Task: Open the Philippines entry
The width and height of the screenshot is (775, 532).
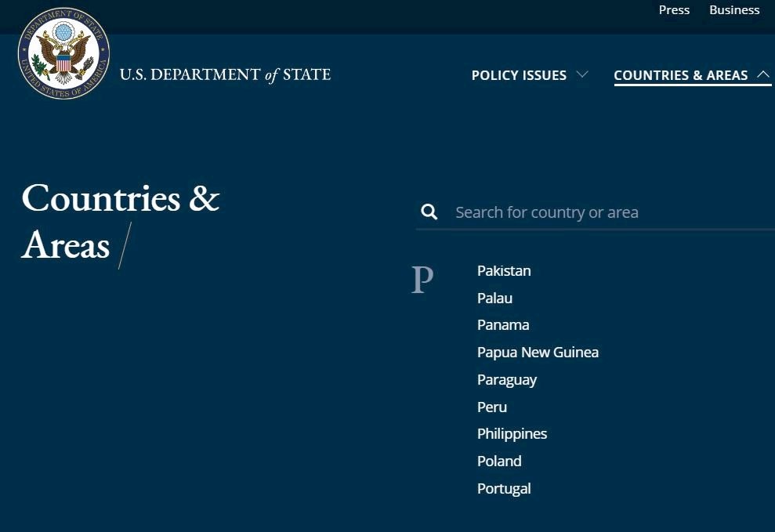Action: [x=512, y=434]
